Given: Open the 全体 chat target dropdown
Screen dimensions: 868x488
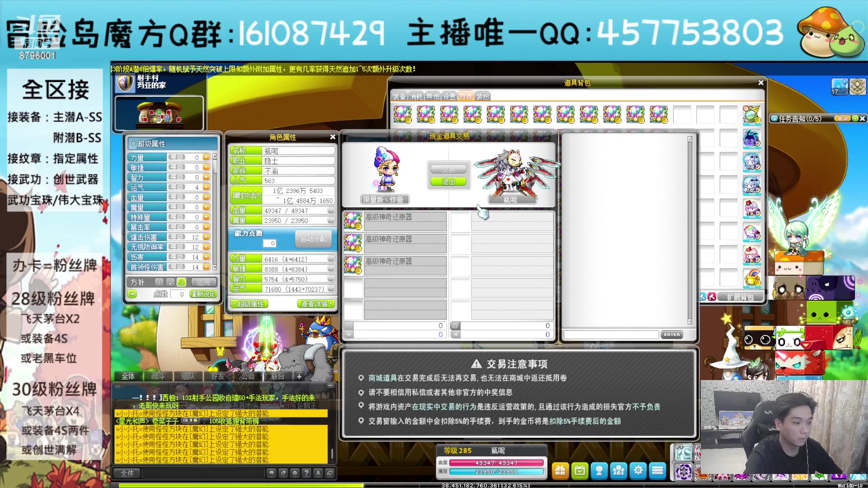Looking at the screenshot, I should (x=127, y=473).
